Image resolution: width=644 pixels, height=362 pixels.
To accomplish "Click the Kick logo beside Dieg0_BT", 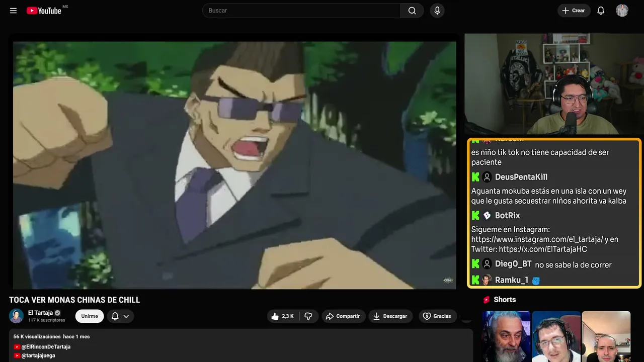I will (x=475, y=264).
